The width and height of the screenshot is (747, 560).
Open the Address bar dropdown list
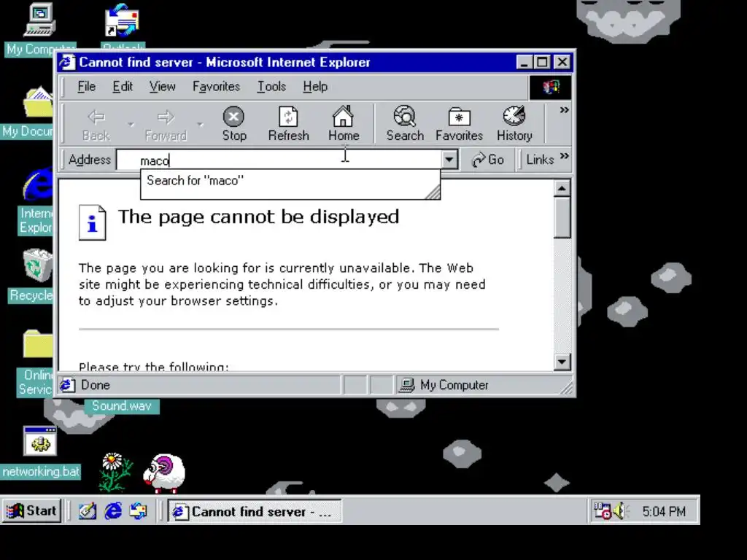449,160
